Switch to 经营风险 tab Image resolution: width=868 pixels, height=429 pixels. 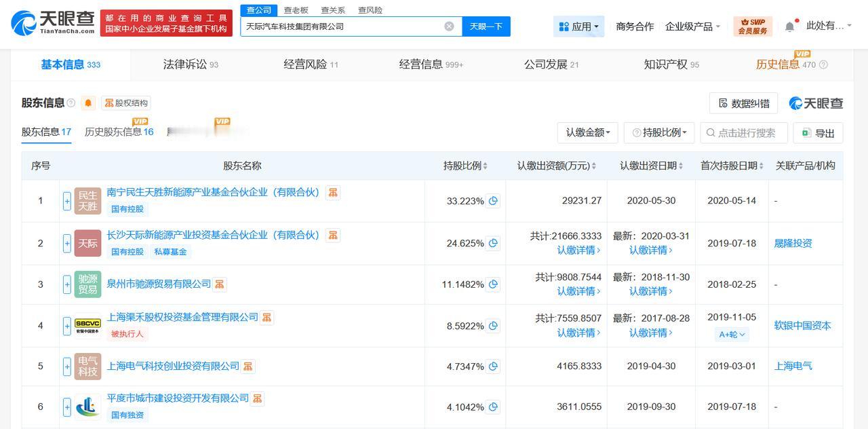[311, 64]
